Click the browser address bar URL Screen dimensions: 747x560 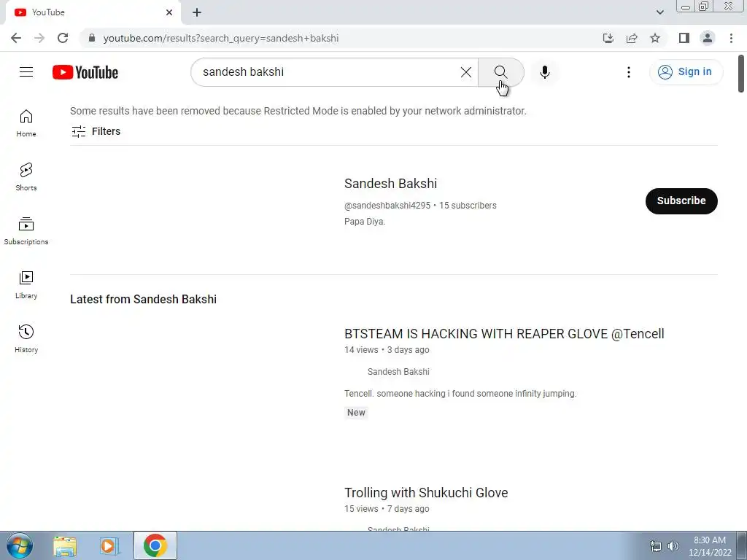(x=221, y=38)
